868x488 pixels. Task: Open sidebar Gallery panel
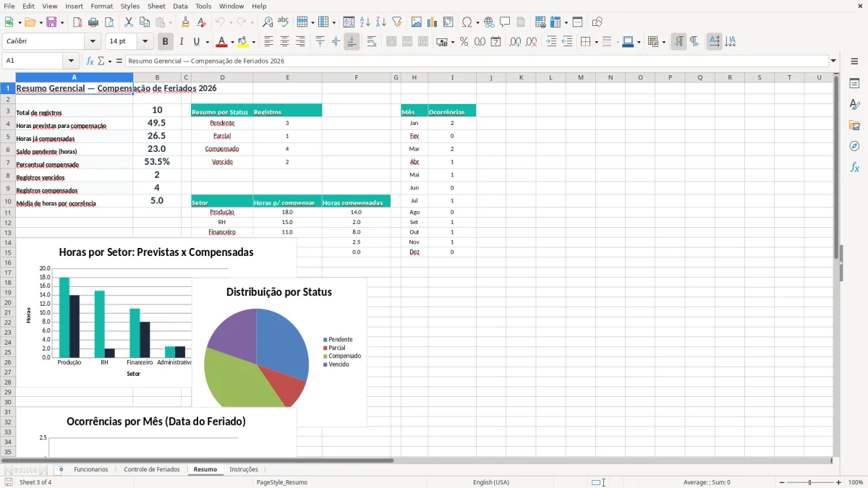pos(854,126)
